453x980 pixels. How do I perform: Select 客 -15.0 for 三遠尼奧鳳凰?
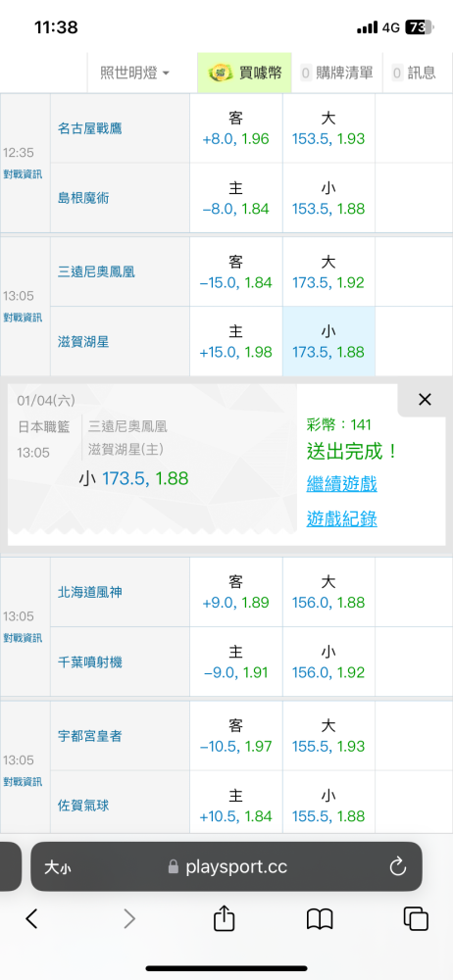click(236, 271)
